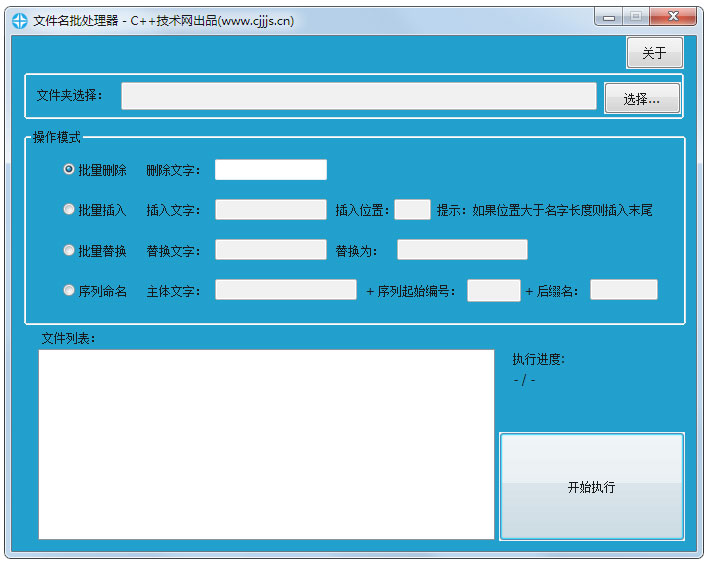
Task: Click the 后缀名 input field
Action: pos(624,290)
